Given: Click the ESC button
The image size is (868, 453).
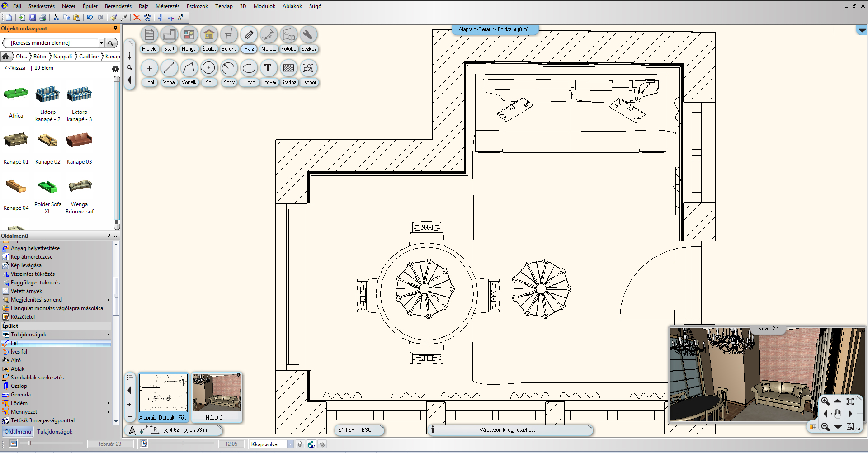Looking at the screenshot, I should point(366,430).
